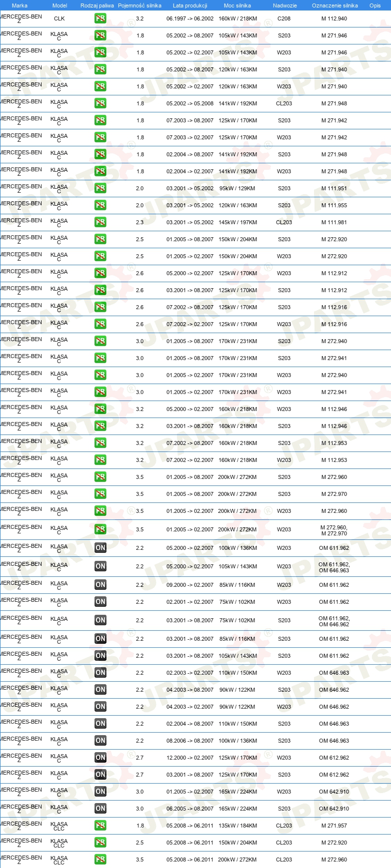This screenshot has height=868, width=391.
Task: Click petrol icon for M 272.920 S203 row
Action: point(100,239)
